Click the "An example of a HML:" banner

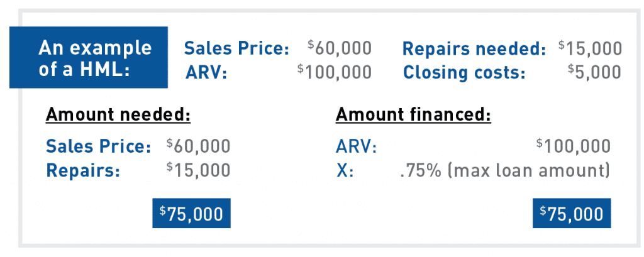pyautogui.click(x=88, y=57)
